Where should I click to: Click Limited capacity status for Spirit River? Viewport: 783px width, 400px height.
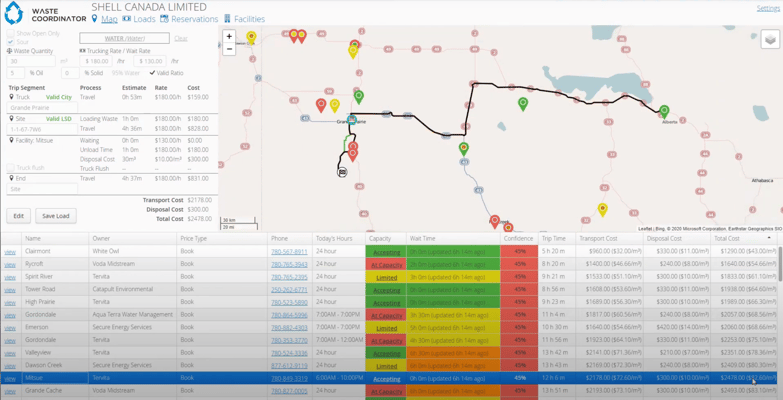(x=387, y=277)
